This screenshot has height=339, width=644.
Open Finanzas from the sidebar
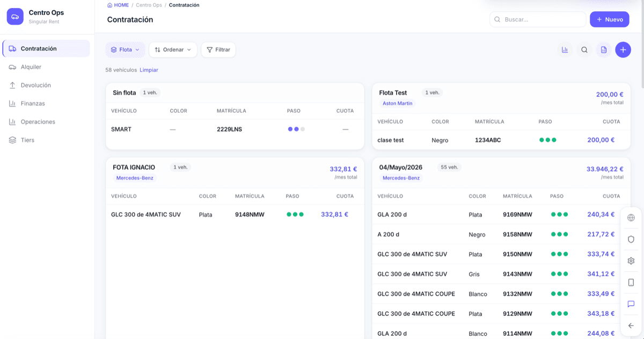46,104
